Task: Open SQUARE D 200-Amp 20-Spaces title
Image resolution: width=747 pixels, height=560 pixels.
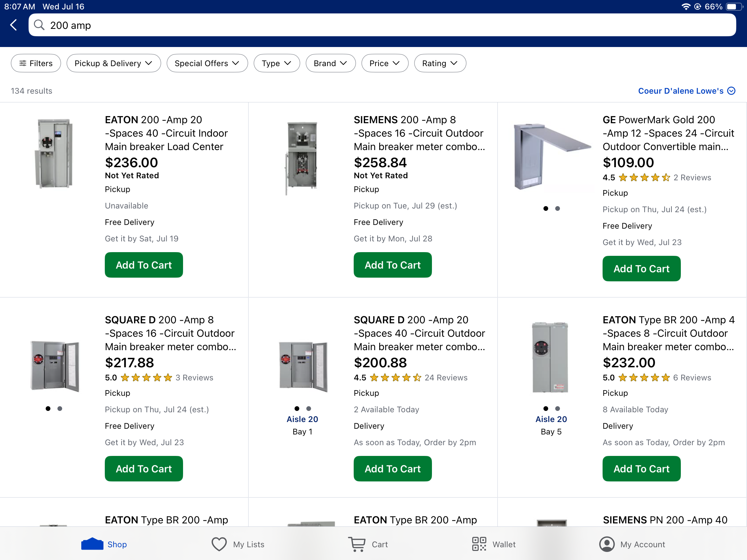Action: [420, 333]
